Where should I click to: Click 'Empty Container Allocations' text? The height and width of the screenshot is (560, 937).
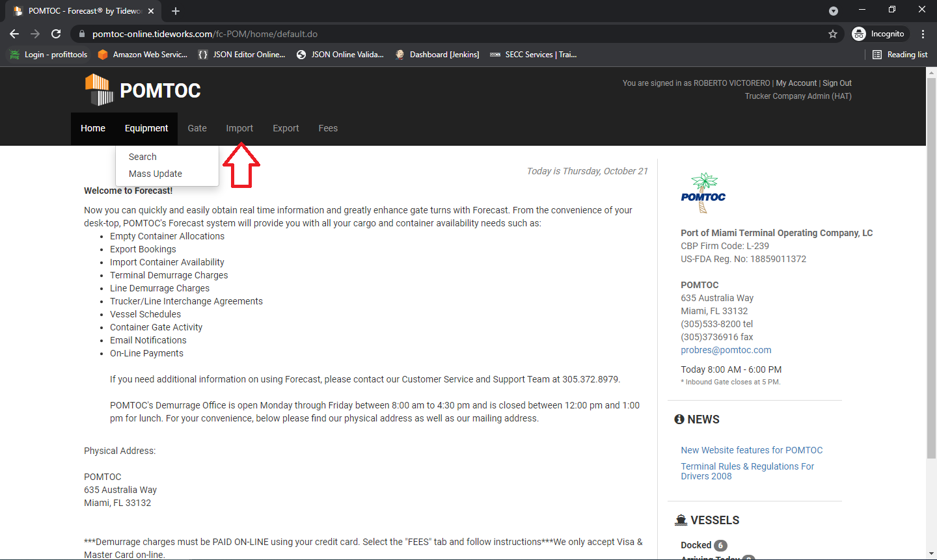click(167, 236)
